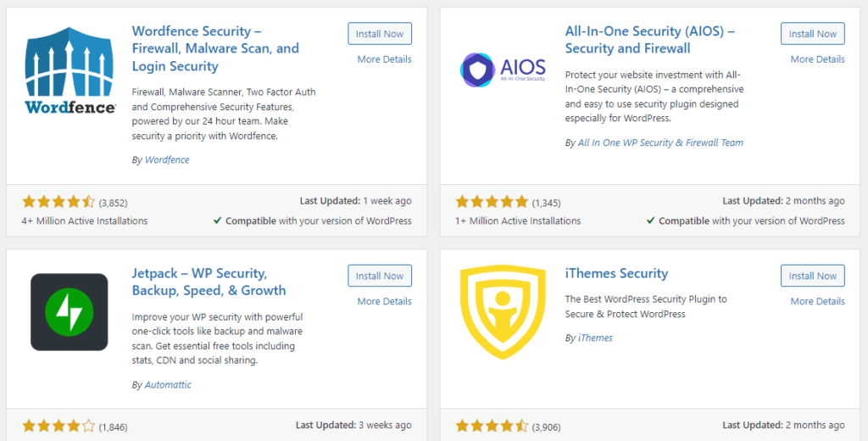The image size is (868, 441).
Task: Click the AIOS five-star rating
Action: click(492, 202)
